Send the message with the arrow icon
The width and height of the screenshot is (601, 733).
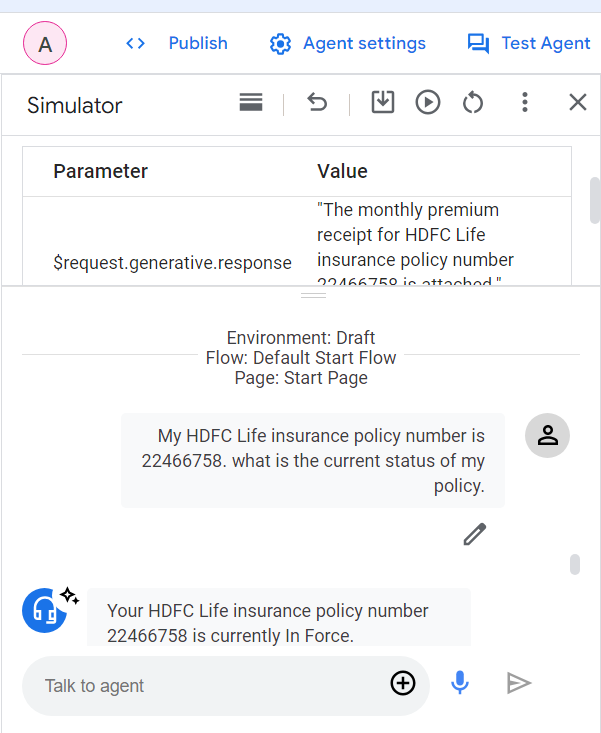pos(519,683)
